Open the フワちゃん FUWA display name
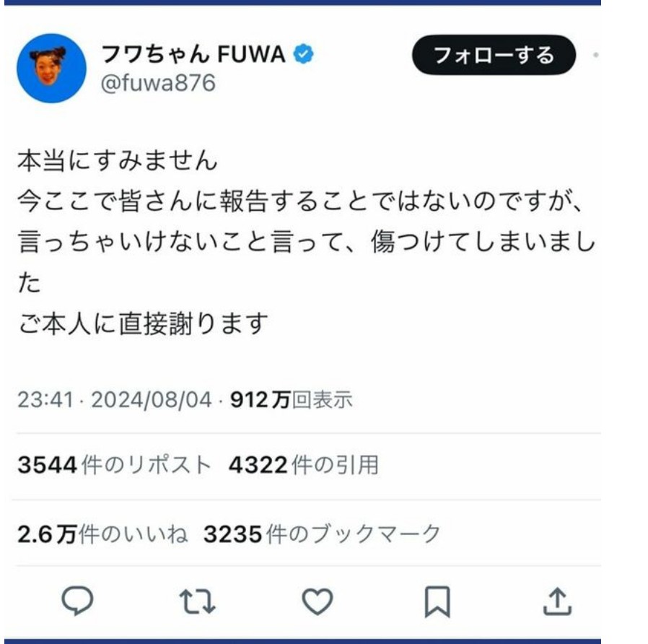Image resolution: width=648 pixels, height=644 pixels. click(x=193, y=54)
